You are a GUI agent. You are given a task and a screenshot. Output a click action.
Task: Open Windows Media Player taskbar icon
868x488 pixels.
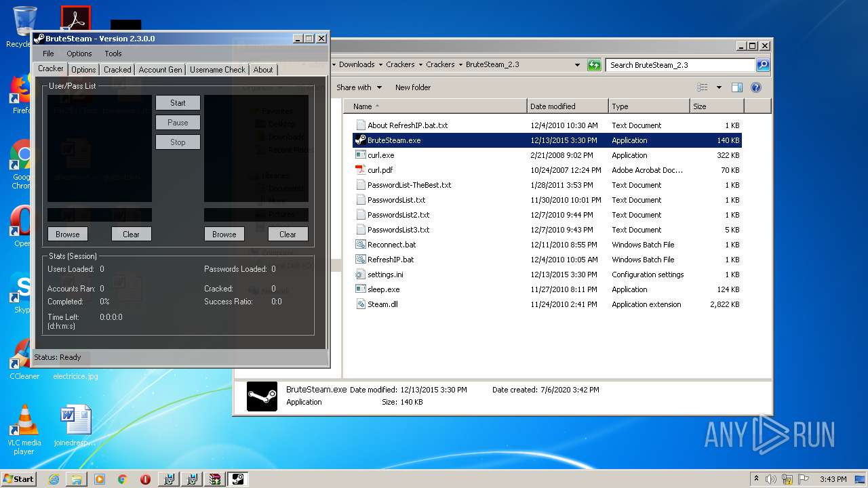pos(100,479)
